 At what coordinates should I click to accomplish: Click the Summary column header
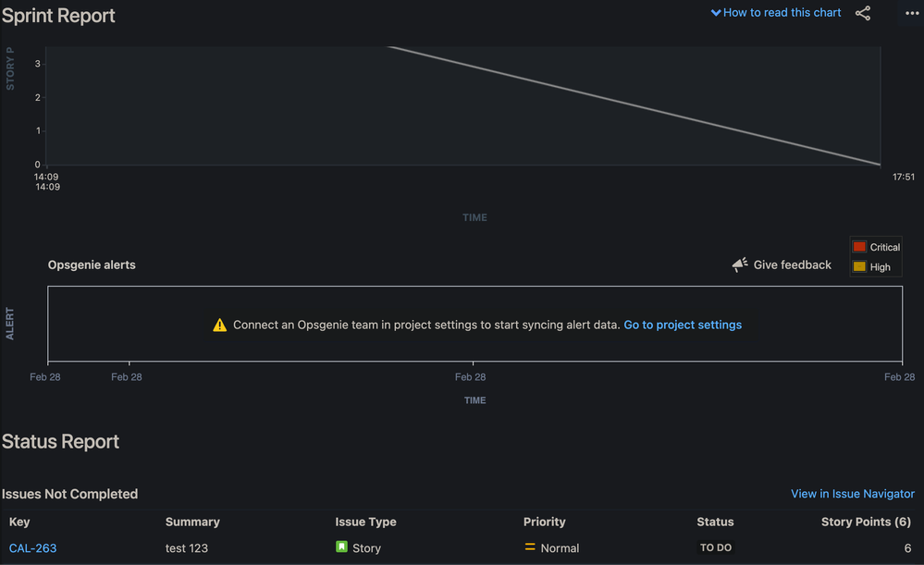pos(192,522)
